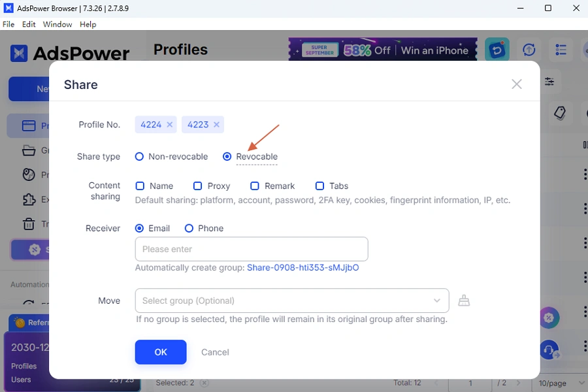
Task: Open the Help menu
Action: click(88, 24)
